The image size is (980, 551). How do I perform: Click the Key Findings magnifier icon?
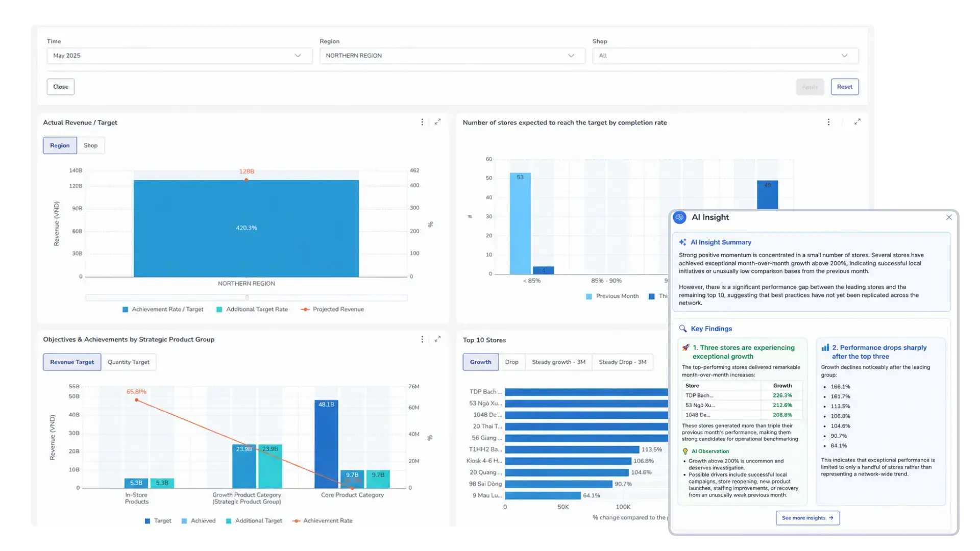click(x=683, y=329)
